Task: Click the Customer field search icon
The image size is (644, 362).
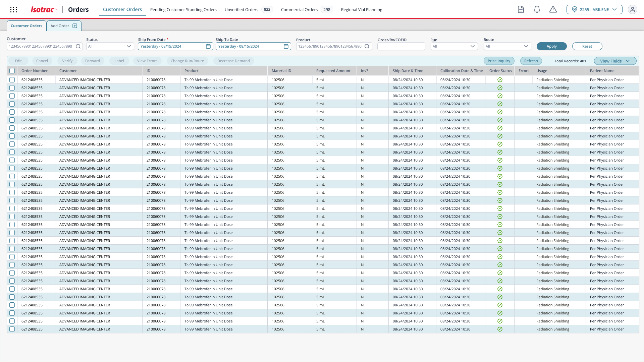Action: (78, 46)
